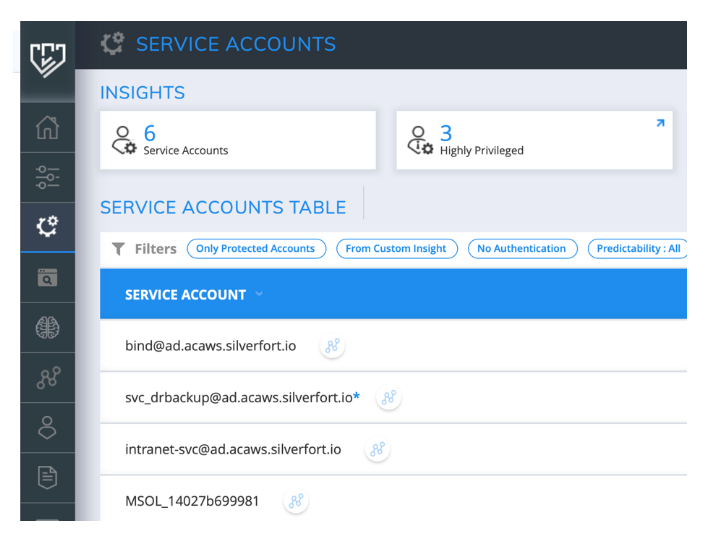The height and width of the screenshot is (539, 706).
Task: Toggle the From Custom Insight filter
Action: point(396,249)
